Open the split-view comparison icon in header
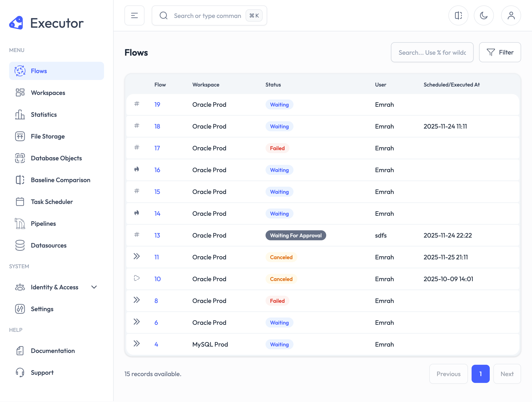The height and width of the screenshot is (402, 532). click(x=458, y=16)
